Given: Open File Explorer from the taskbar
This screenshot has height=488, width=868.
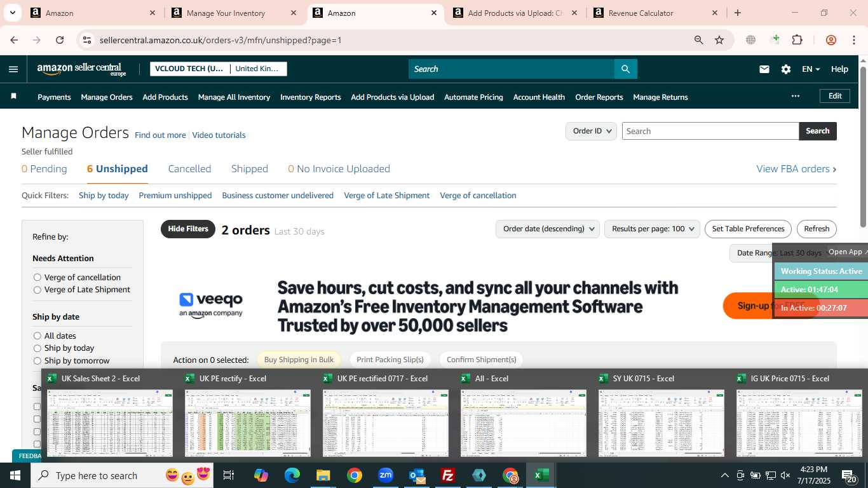Looking at the screenshot, I should (323, 475).
